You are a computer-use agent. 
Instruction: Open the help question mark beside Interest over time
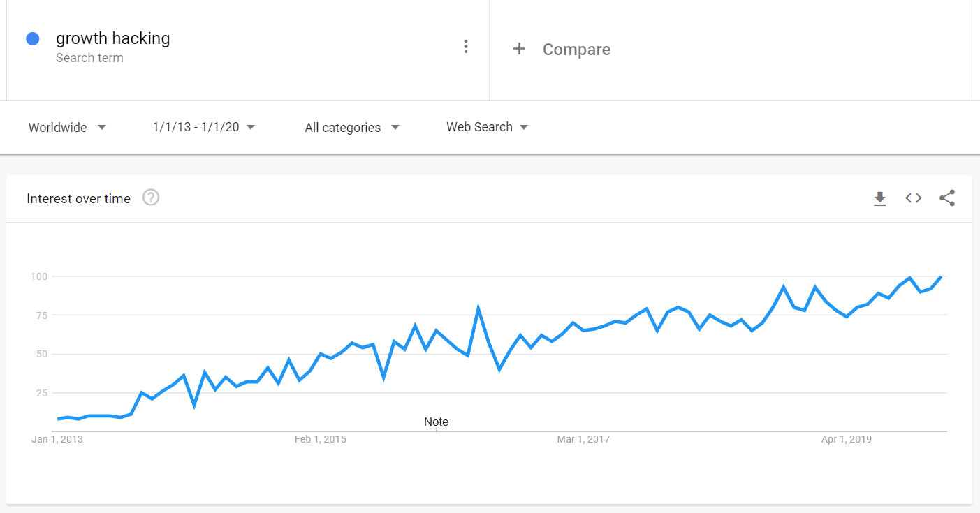(x=151, y=198)
